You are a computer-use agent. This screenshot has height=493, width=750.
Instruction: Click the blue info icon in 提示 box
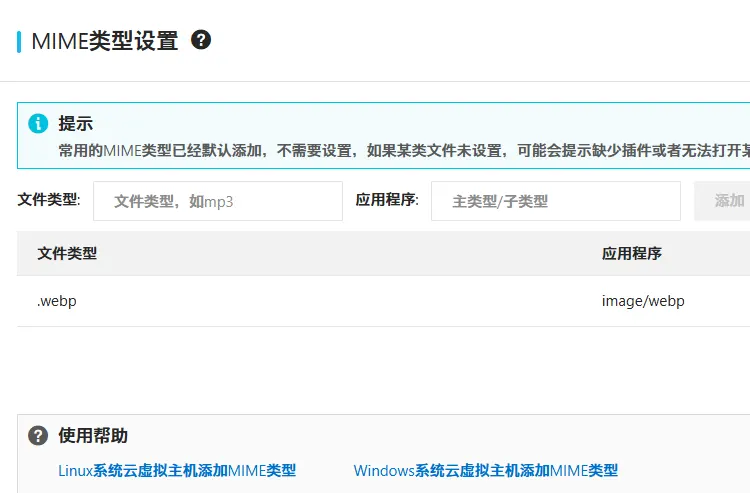point(38,123)
